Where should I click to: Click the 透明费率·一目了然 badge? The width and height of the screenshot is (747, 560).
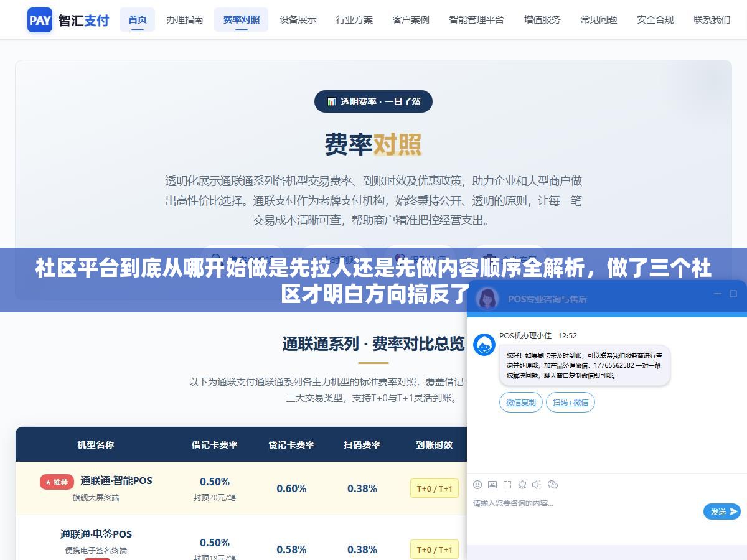coord(374,101)
